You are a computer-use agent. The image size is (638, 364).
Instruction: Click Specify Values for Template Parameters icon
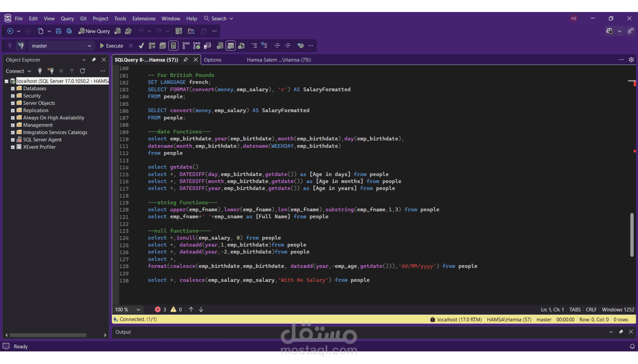(x=300, y=46)
